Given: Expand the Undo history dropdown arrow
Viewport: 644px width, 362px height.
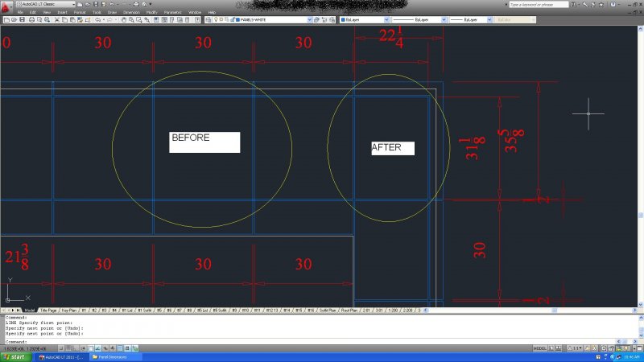Looking at the screenshot, I should tap(102, 19).
